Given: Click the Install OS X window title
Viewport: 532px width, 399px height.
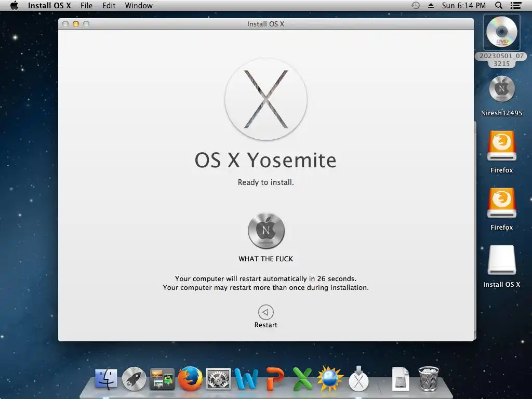Looking at the screenshot, I should pos(265,24).
